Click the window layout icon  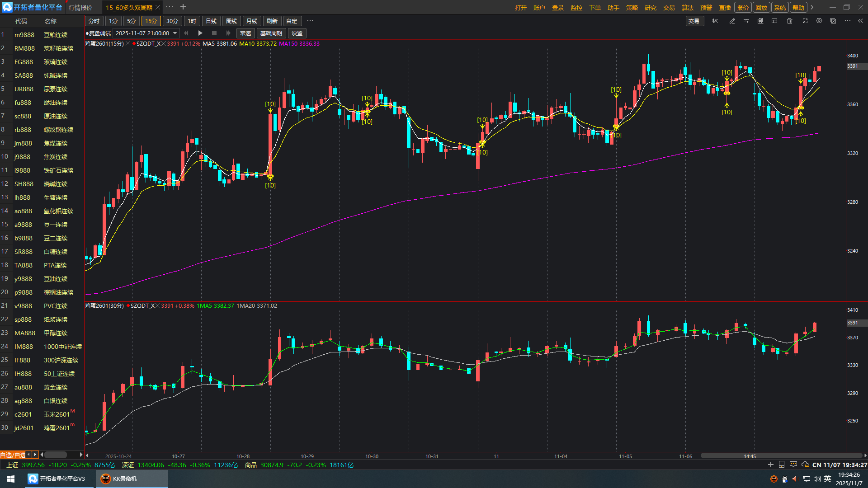774,21
